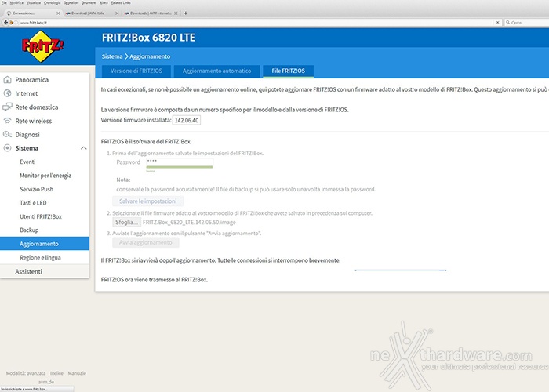
Task: Open the Indice link
Action: 56,373
